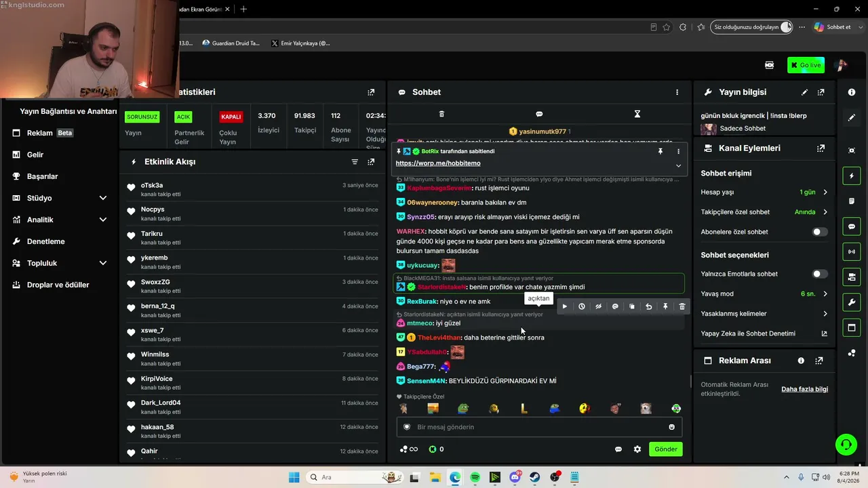Open the Guardian Druid bookmark
This screenshot has width=868, height=488.
click(x=231, y=43)
